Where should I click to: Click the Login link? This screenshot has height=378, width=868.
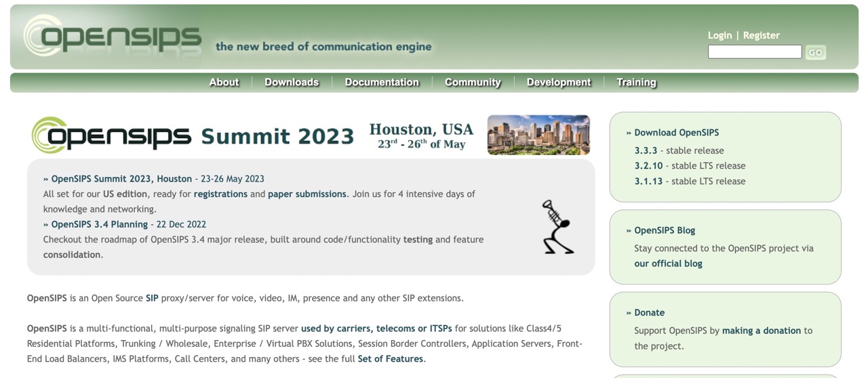point(719,35)
